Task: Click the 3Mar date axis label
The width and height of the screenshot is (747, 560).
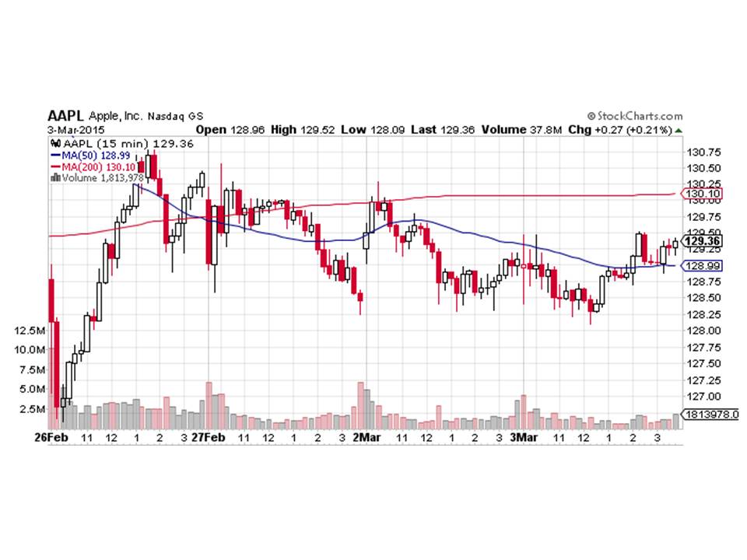Action: point(524,438)
